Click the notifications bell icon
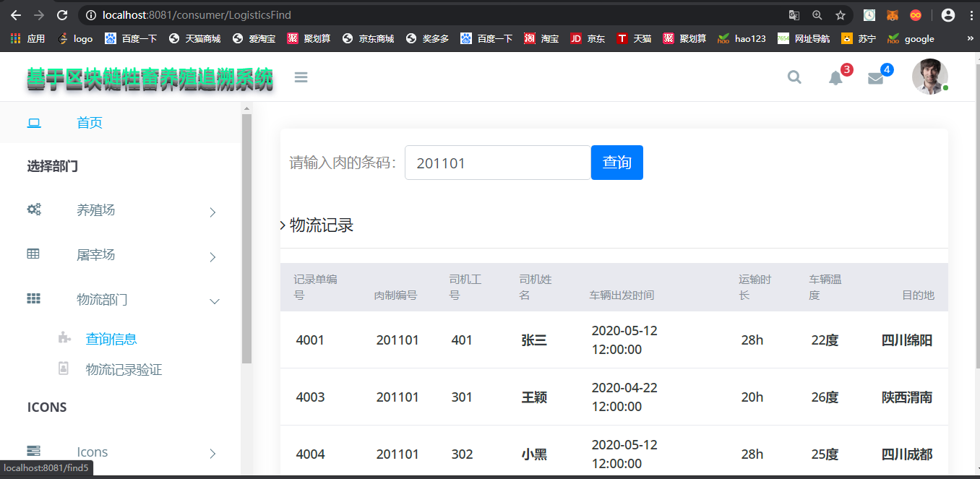Viewport: 980px width, 479px height. coord(835,78)
